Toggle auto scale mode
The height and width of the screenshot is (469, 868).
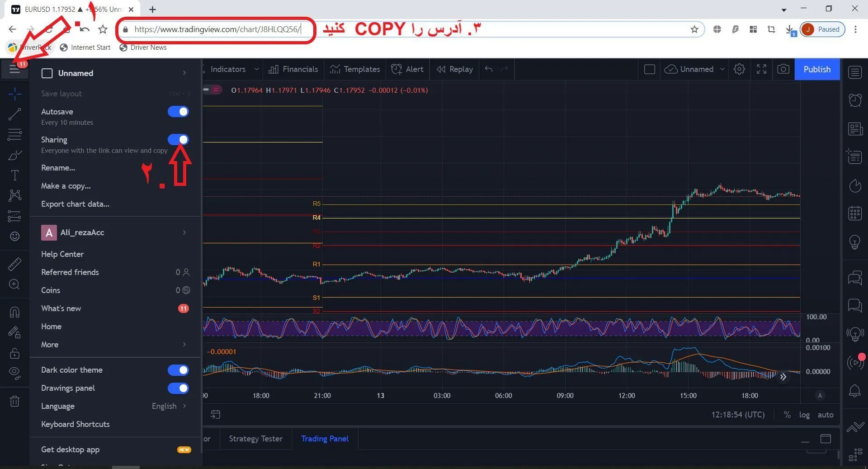click(826, 415)
